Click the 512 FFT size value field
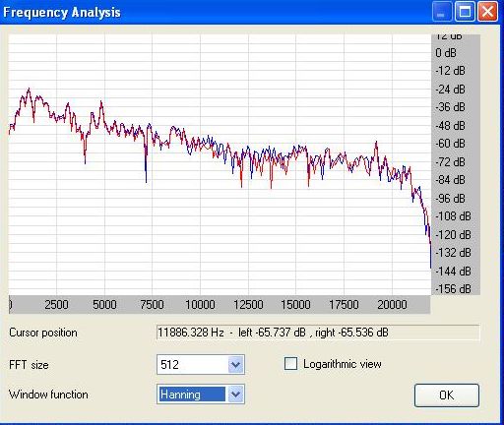The height and width of the screenshot is (425, 504). coord(193,365)
